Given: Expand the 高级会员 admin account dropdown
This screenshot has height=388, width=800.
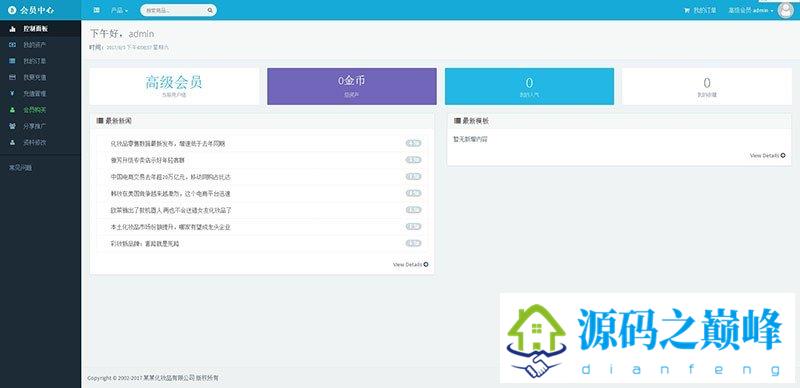Looking at the screenshot, I should (x=751, y=10).
